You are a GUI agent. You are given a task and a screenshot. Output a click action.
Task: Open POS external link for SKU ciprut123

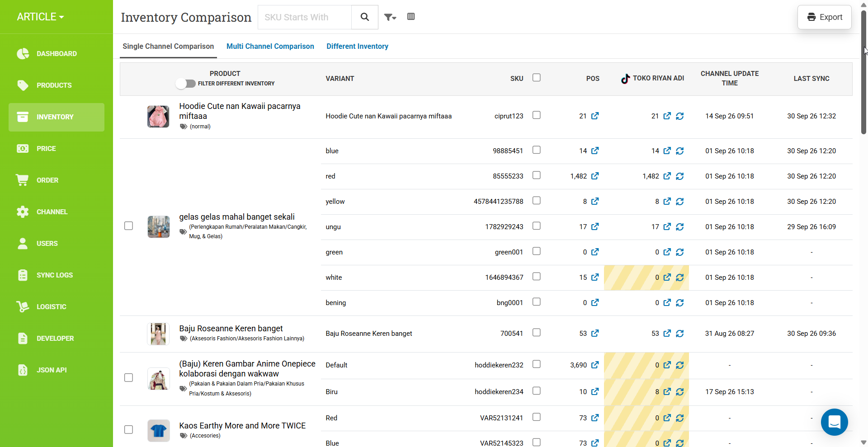[x=595, y=116]
